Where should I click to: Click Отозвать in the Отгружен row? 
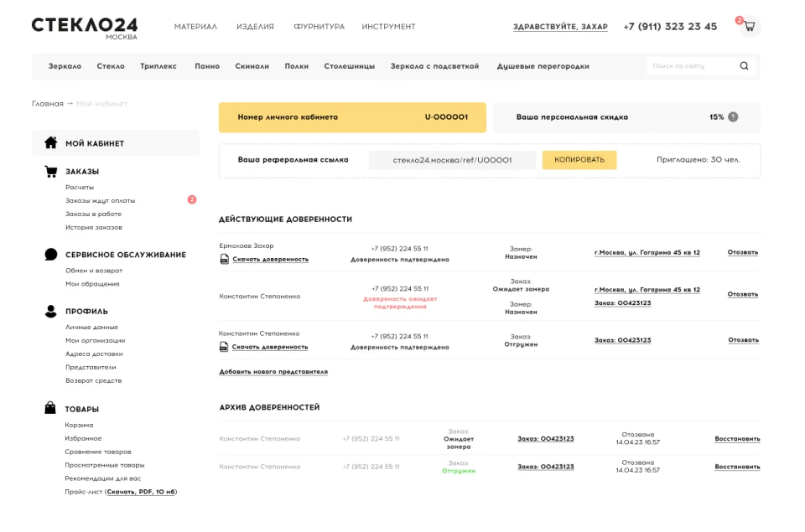(744, 340)
